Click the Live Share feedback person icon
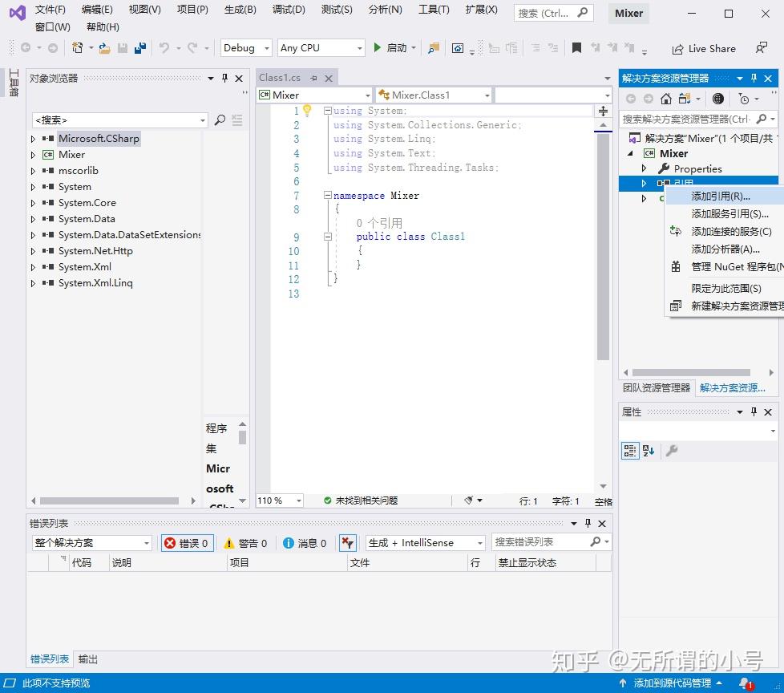The height and width of the screenshot is (693, 784). tap(761, 48)
